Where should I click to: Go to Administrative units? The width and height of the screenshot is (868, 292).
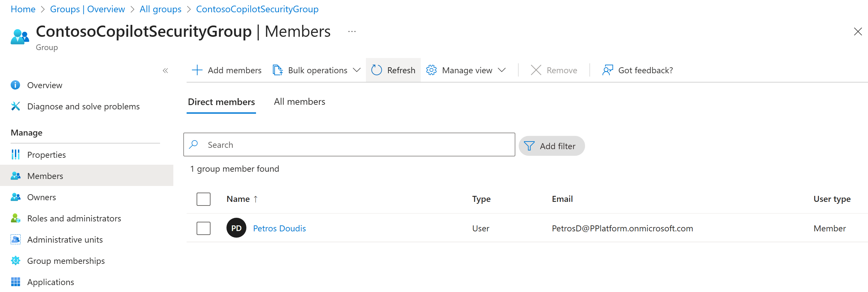[65, 240]
